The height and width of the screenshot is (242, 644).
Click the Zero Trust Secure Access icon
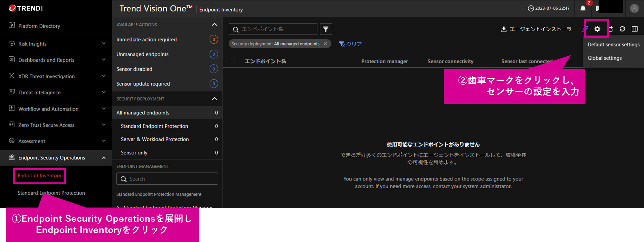(12, 124)
